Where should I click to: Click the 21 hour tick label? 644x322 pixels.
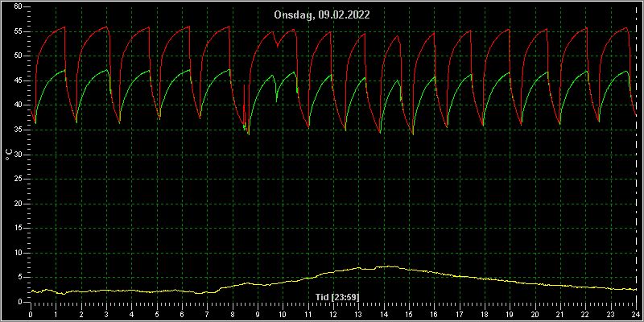(560, 314)
